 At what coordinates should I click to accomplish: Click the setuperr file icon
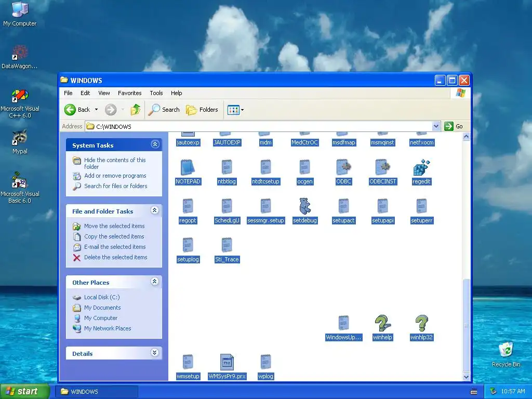coord(421,206)
